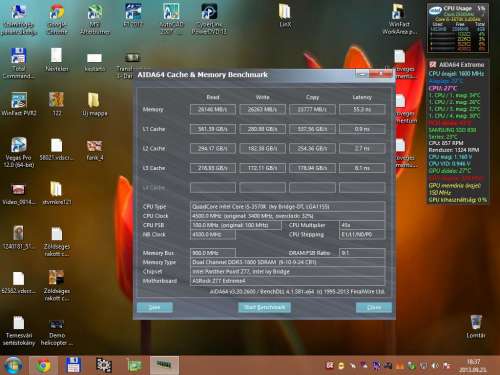Open the Új mappa folder

tap(94, 104)
